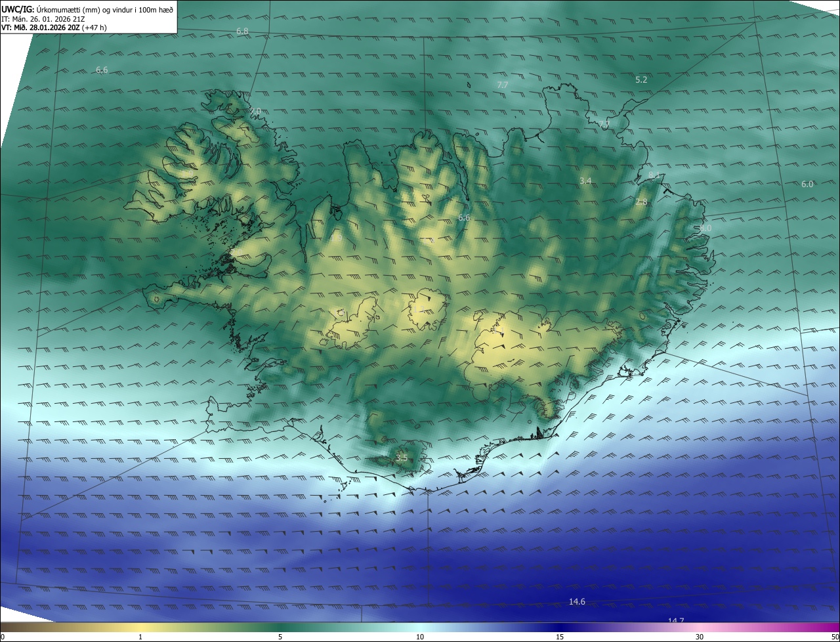Screen dimensions: 840x642
Task: Click the 10 tick on the color scale
Action: coord(420,637)
